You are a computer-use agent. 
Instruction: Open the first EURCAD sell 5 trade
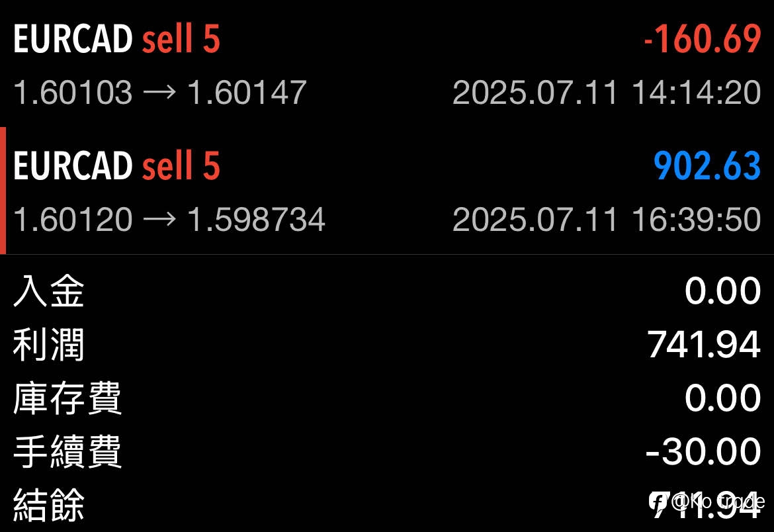[x=387, y=64]
